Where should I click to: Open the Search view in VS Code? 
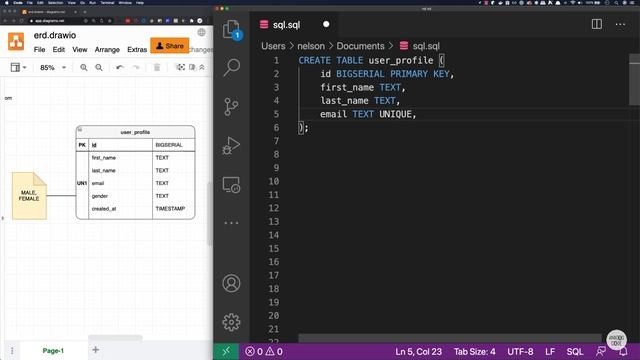tap(231, 67)
